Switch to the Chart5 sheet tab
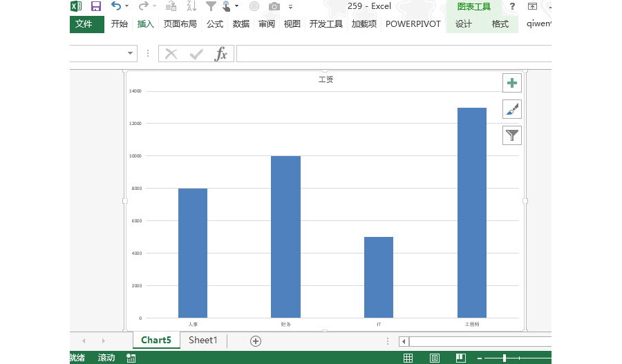Screen dimensions: 622x364 point(156,341)
